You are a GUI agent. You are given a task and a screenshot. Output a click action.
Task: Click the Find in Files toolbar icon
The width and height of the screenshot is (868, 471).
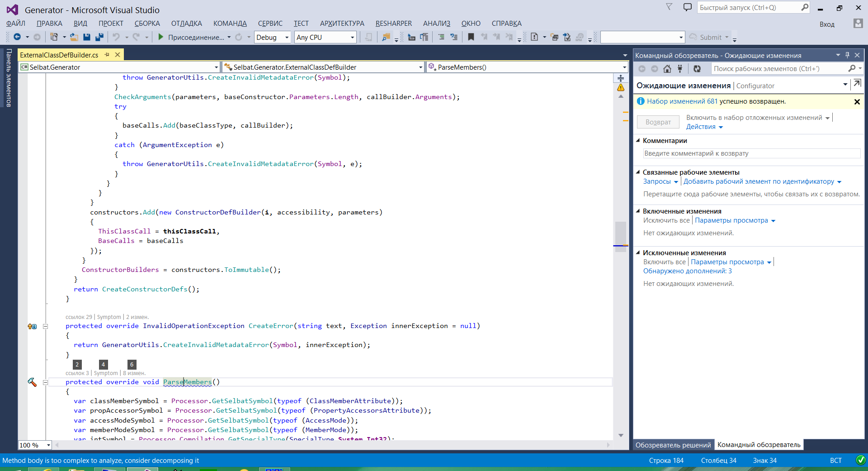click(386, 37)
